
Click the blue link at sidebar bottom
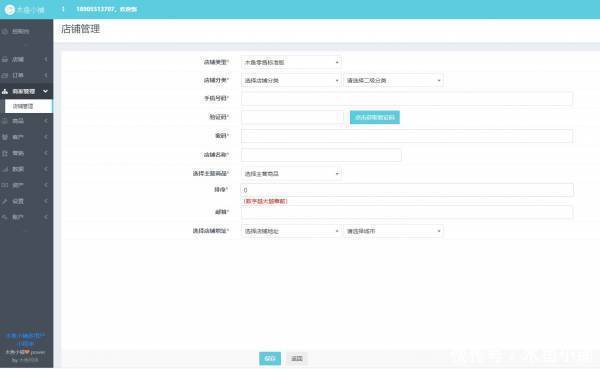25,339
